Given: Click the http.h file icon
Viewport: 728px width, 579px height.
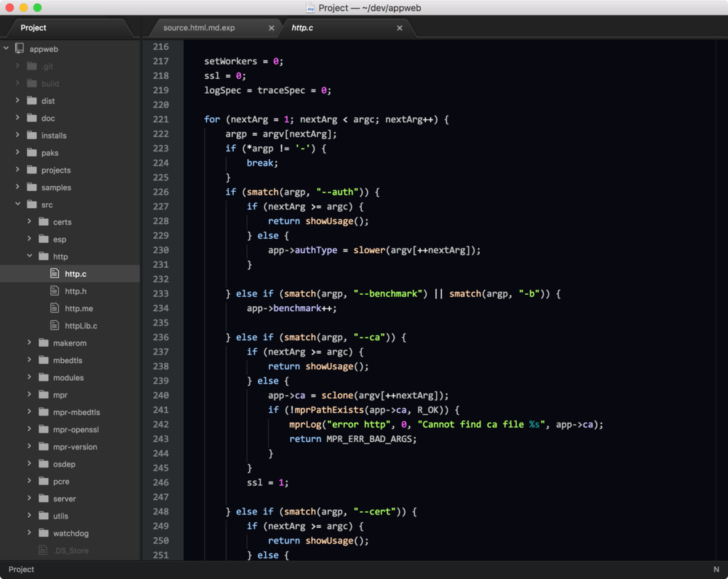Looking at the screenshot, I should pyautogui.click(x=55, y=291).
